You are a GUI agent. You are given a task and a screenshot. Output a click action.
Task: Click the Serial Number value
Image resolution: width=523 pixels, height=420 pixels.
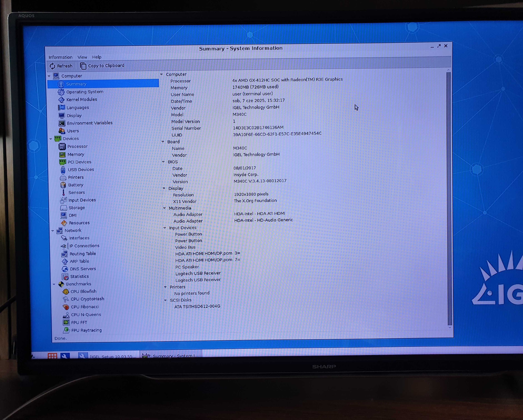click(258, 127)
